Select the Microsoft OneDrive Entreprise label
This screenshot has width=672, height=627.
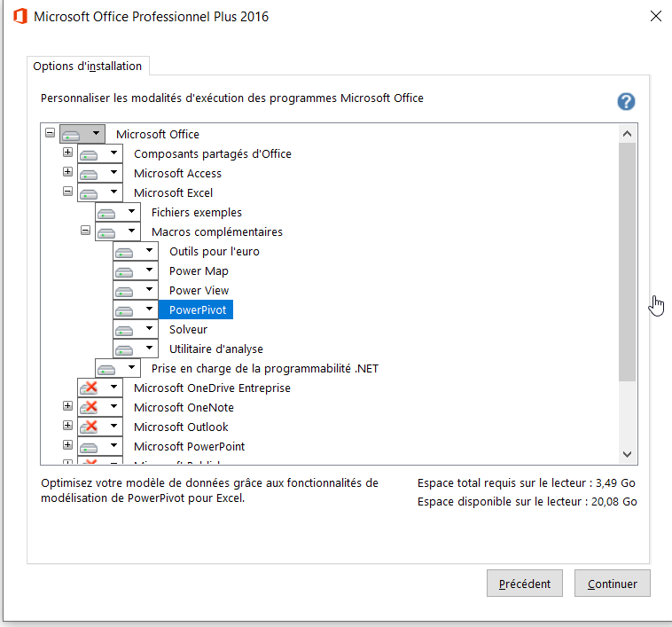point(212,388)
